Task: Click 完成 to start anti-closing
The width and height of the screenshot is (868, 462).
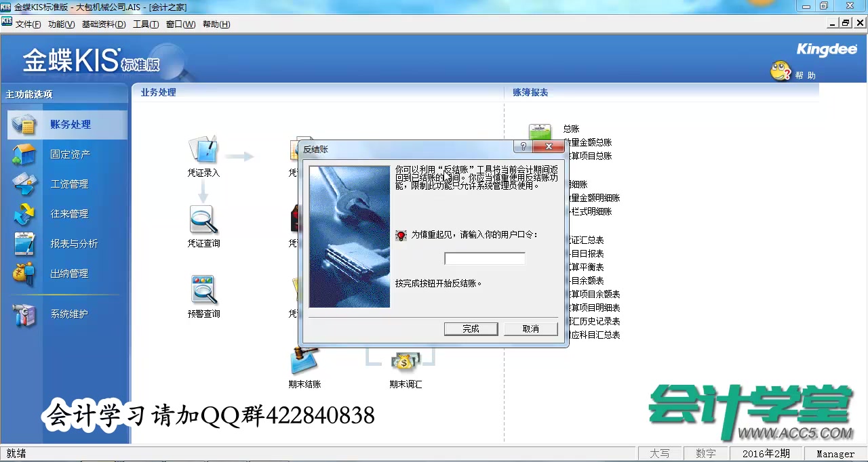Action: pos(471,329)
